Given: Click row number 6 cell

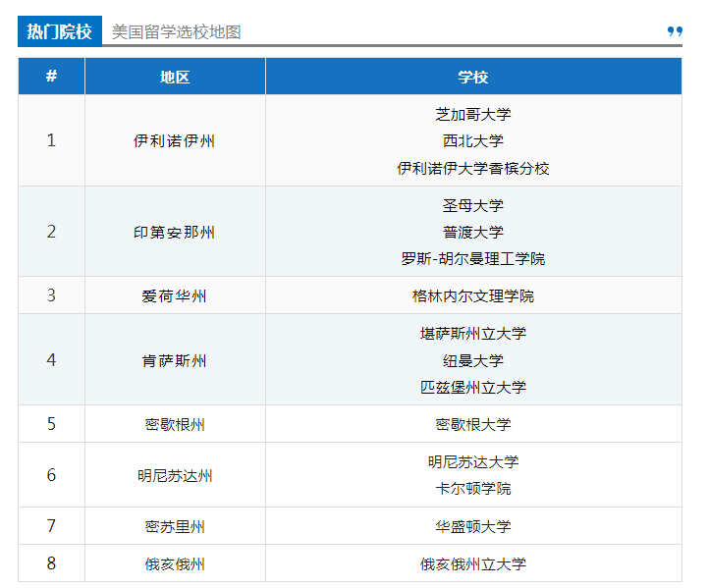Looking at the screenshot, I should pyautogui.click(x=51, y=475).
